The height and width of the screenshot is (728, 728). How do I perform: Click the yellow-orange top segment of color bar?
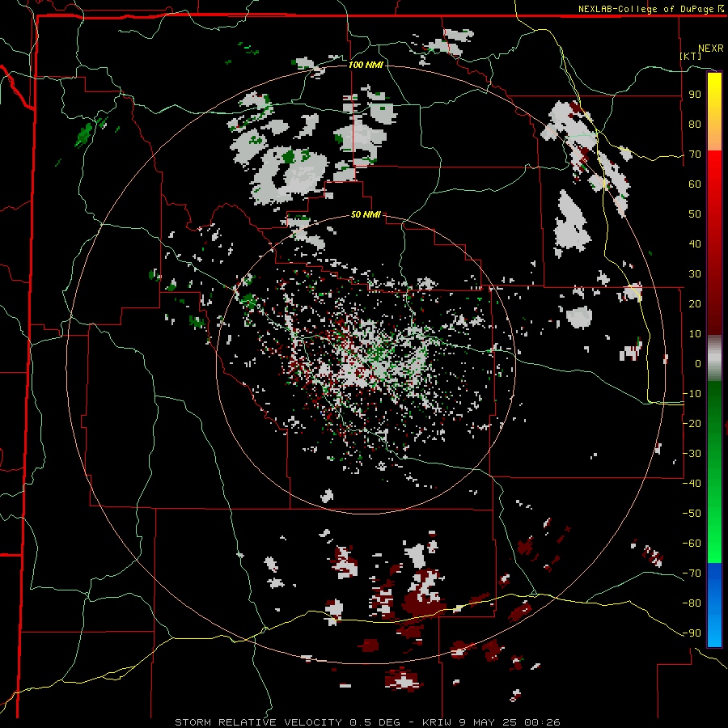[x=714, y=112]
